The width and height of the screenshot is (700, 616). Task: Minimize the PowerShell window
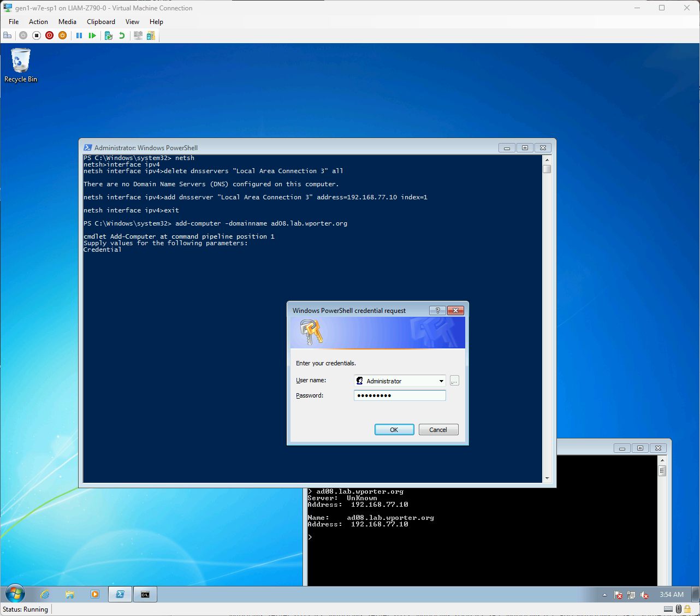[507, 147]
